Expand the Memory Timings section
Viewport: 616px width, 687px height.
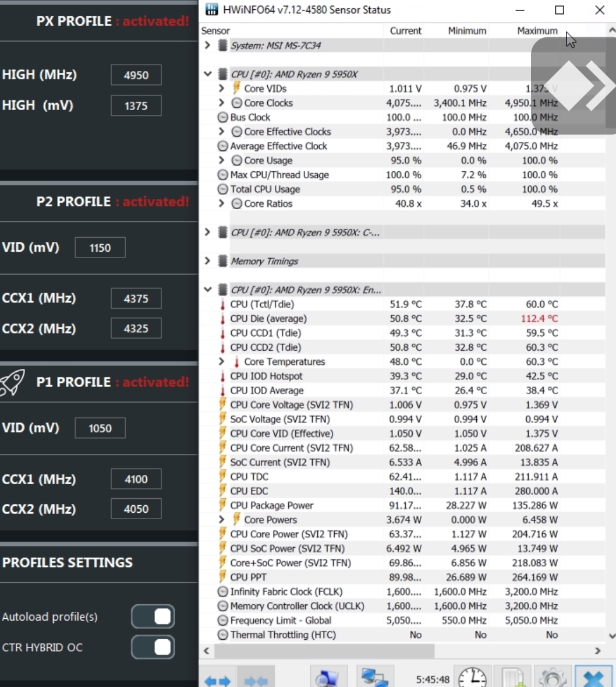pos(208,261)
